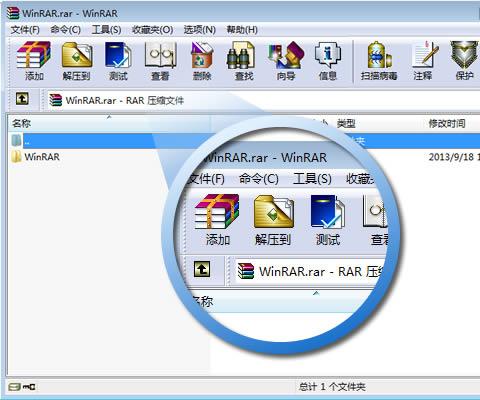
Task: Start 扫描病毒 (Virus Scan)
Action: (379, 61)
